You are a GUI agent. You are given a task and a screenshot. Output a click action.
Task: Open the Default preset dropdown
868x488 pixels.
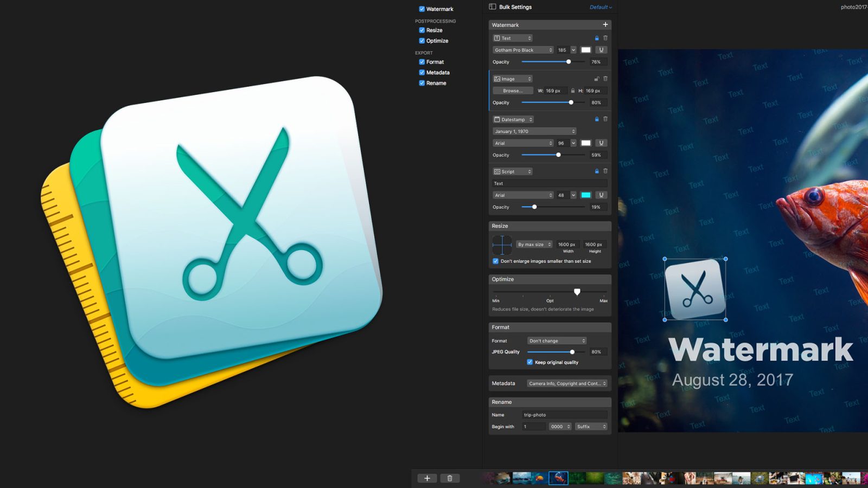[x=601, y=7]
